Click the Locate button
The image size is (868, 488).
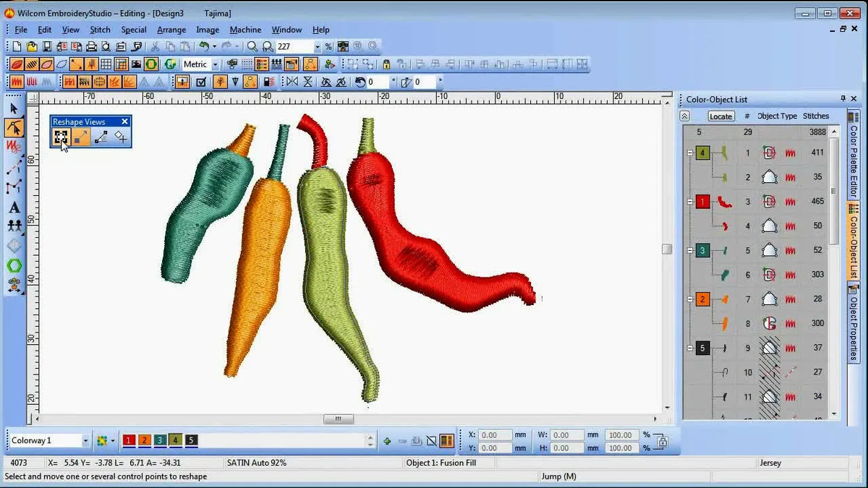720,116
